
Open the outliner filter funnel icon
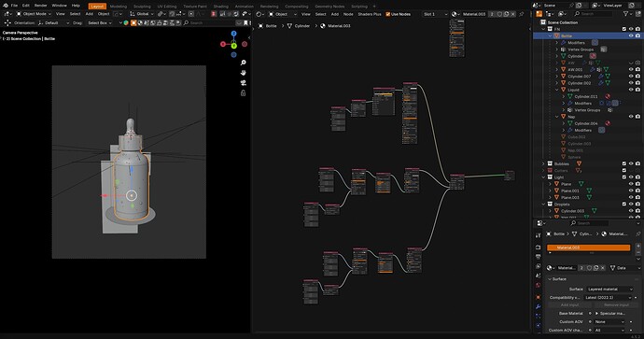coord(626,14)
